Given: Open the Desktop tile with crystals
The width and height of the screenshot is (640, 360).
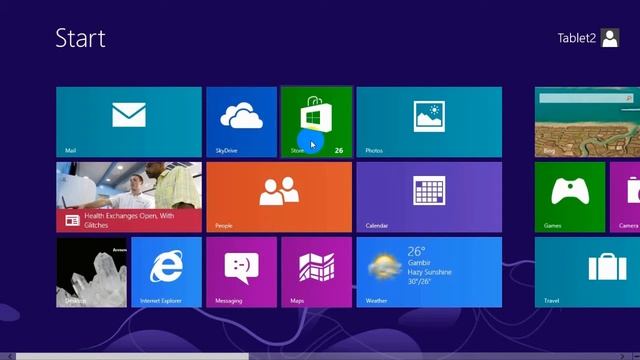Looking at the screenshot, I should pyautogui.click(x=91, y=272).
